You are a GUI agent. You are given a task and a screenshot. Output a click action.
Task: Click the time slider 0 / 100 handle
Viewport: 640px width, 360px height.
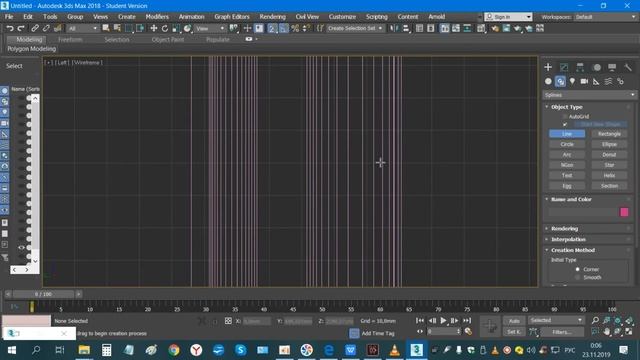[43, 294]
